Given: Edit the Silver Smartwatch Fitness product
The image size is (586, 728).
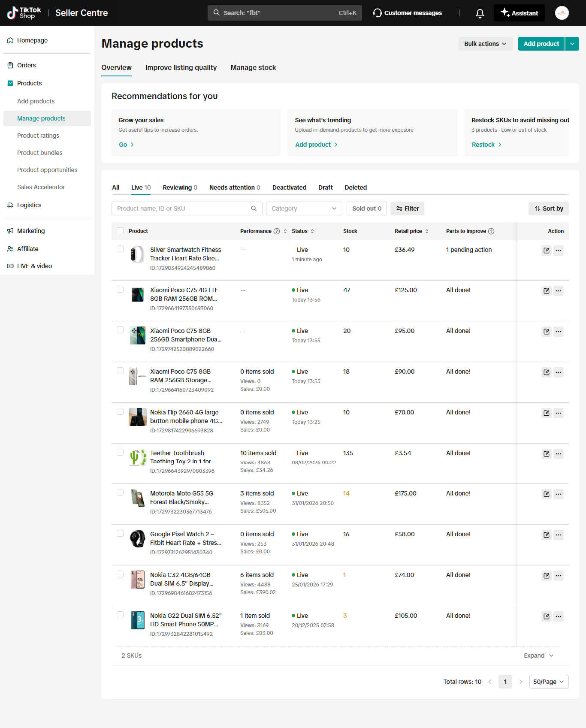Looking at the screenshot, I should pyautogui.click(x=546, y=251).
